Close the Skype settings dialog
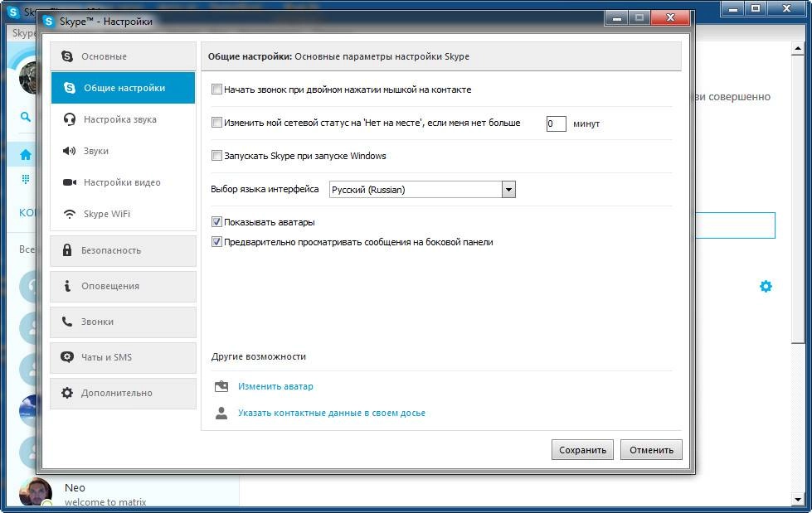This screenshot has width=812, height=513. (x=671, y=18)
